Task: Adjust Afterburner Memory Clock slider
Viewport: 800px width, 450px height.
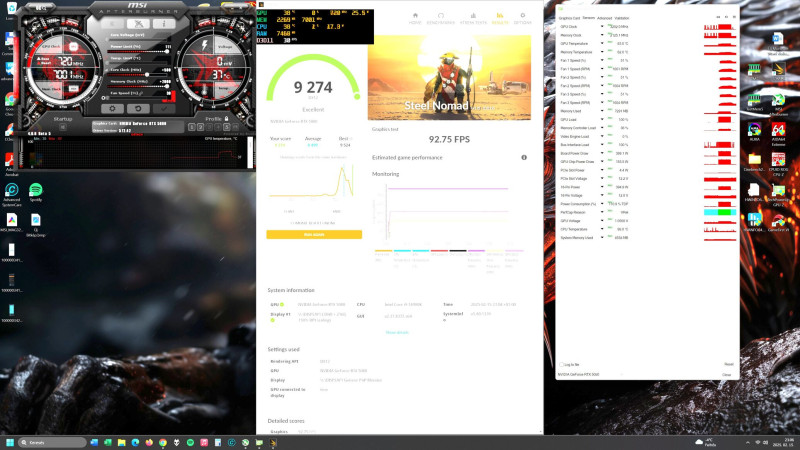Action: point(138,87)
